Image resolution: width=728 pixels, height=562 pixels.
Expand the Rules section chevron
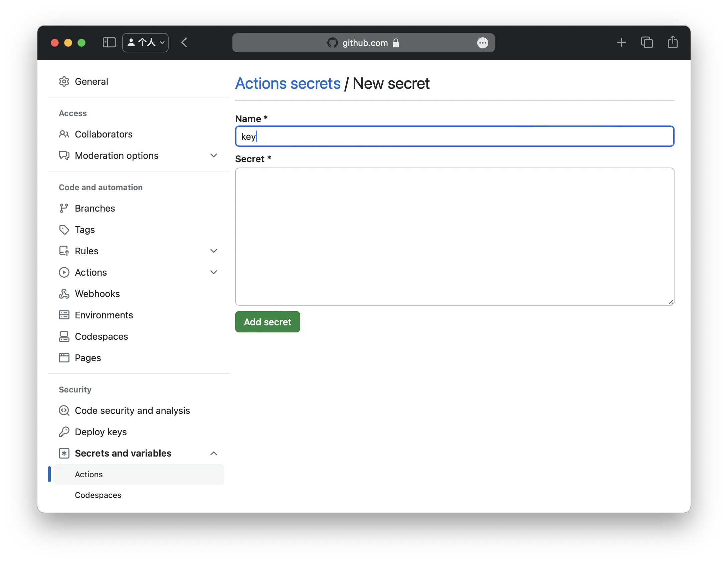214,251
